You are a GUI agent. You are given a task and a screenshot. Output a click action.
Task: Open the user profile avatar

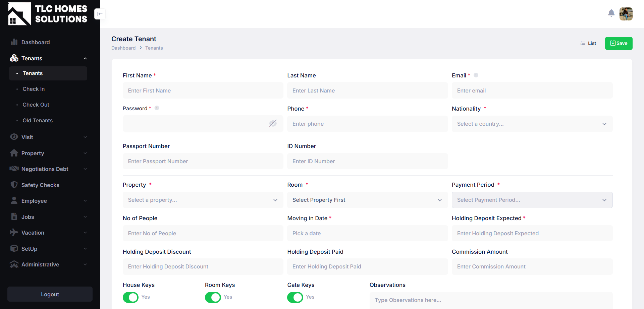click(x=626, y=14)
